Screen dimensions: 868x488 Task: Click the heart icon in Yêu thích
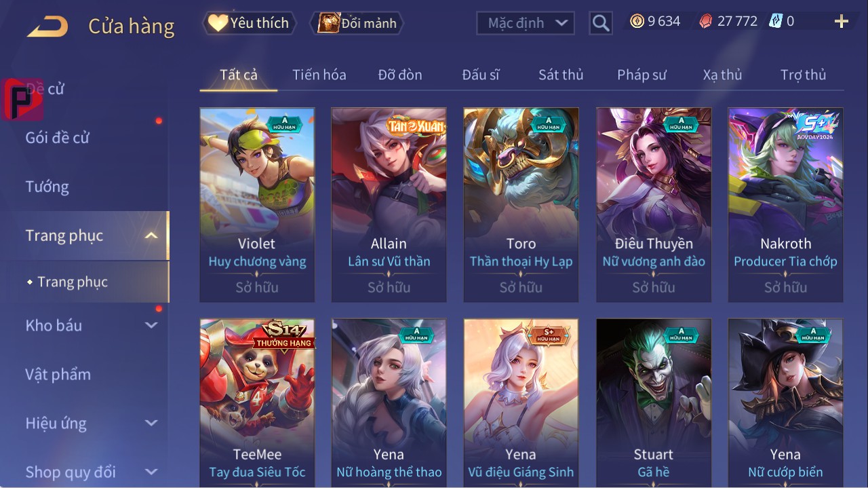218,23
